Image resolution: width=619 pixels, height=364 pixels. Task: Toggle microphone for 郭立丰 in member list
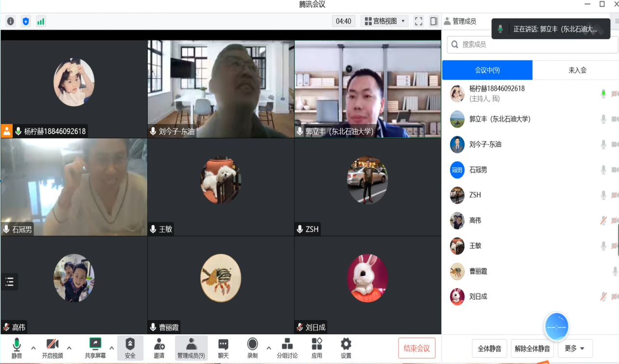[x=603, y=119]
